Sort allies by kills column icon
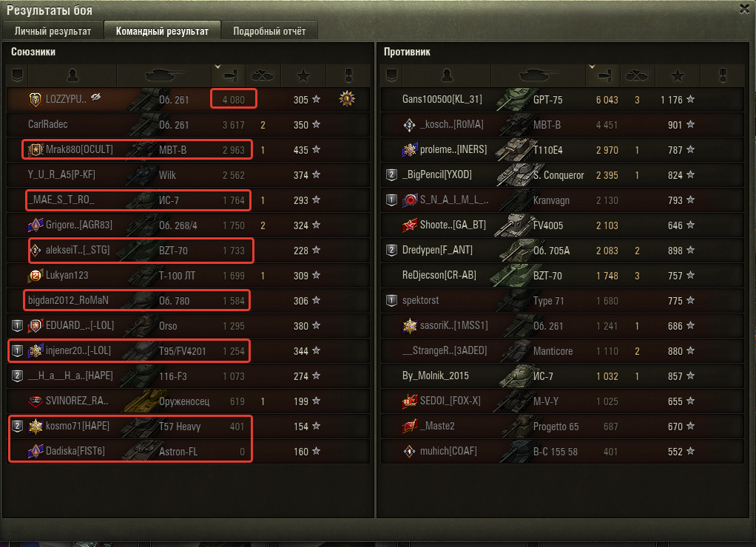The image size is (756, 547). 263,75
